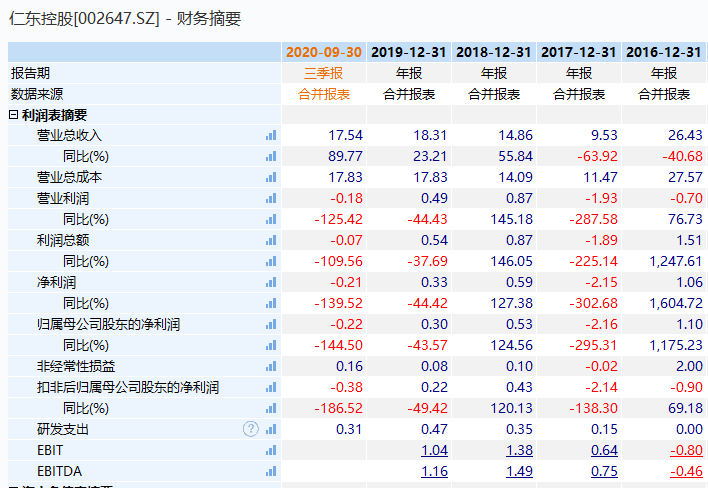This screenshot has height=488, width=708.
Task: Click the 2016 EBIT value -0.80 link
Action: (686, 450)
